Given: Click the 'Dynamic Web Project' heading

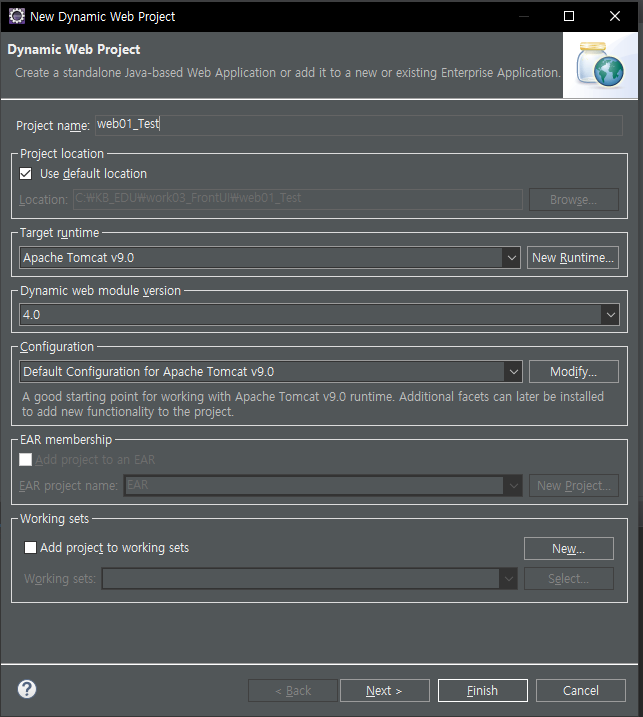Looking at the screenshot, I should tap(74, 49).
